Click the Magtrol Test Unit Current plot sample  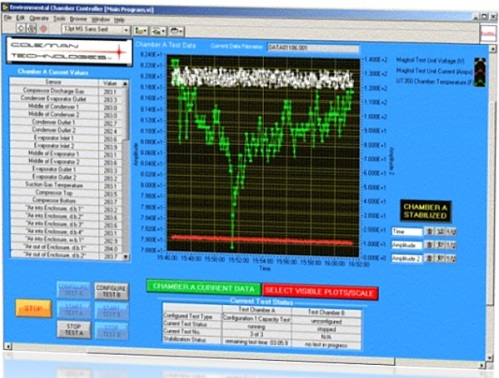click(x=480, y=72)
